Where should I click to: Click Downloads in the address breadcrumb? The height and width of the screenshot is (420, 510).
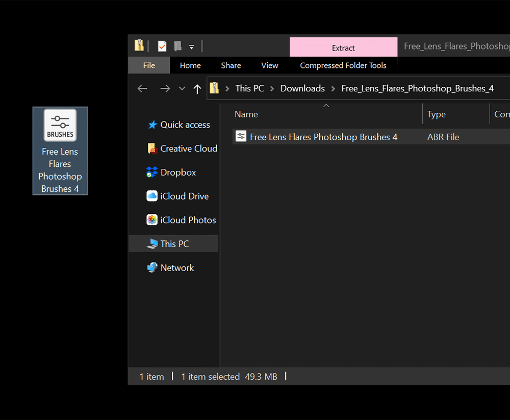tap(302, 89)
